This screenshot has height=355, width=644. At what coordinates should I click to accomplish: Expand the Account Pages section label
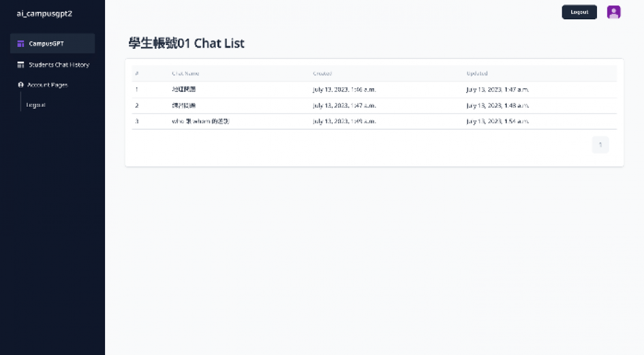click(47, 85)
